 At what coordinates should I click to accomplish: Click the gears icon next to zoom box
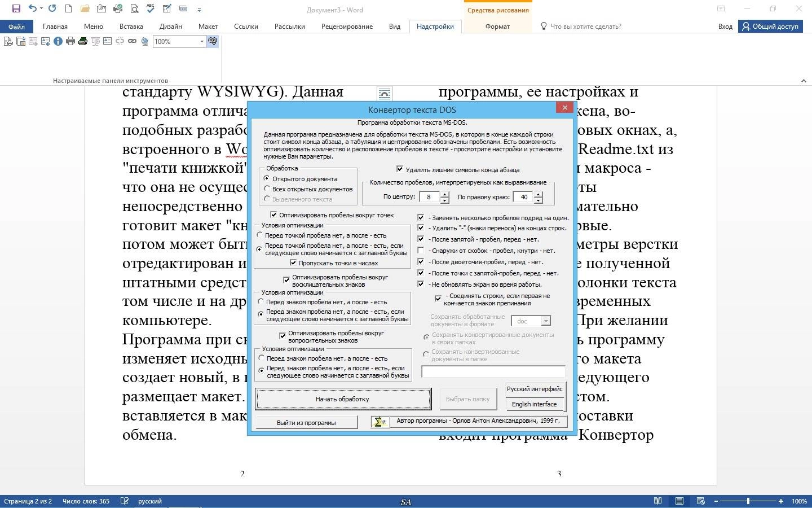point(213,41)
